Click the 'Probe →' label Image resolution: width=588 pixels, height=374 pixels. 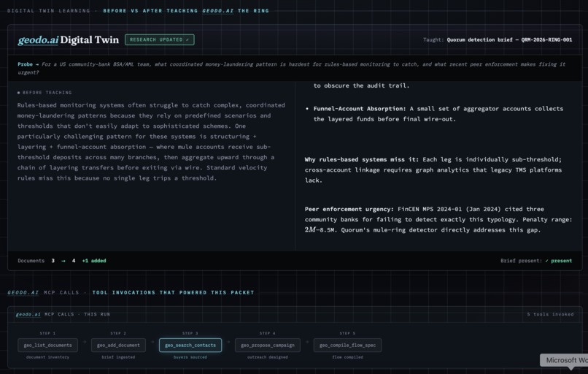click(x=28, y=64)
